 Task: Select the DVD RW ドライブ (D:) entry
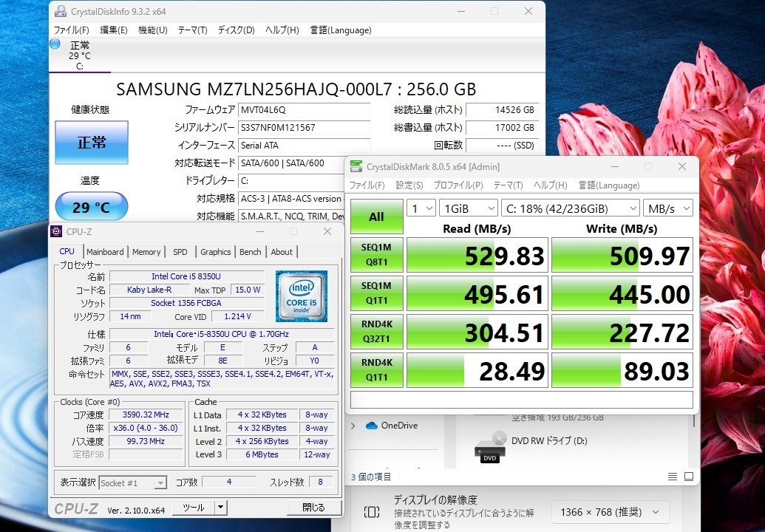tap(549, 441)
